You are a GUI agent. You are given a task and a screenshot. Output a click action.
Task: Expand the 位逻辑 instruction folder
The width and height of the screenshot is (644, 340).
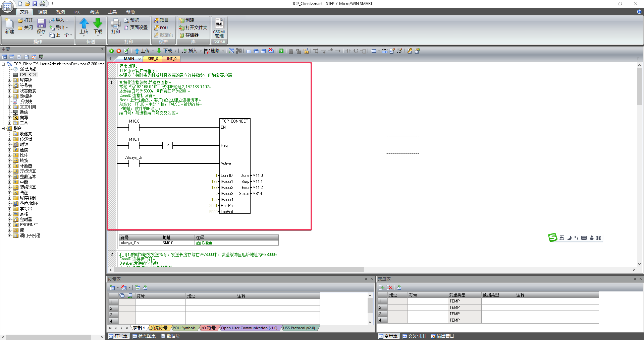point(10,139)
